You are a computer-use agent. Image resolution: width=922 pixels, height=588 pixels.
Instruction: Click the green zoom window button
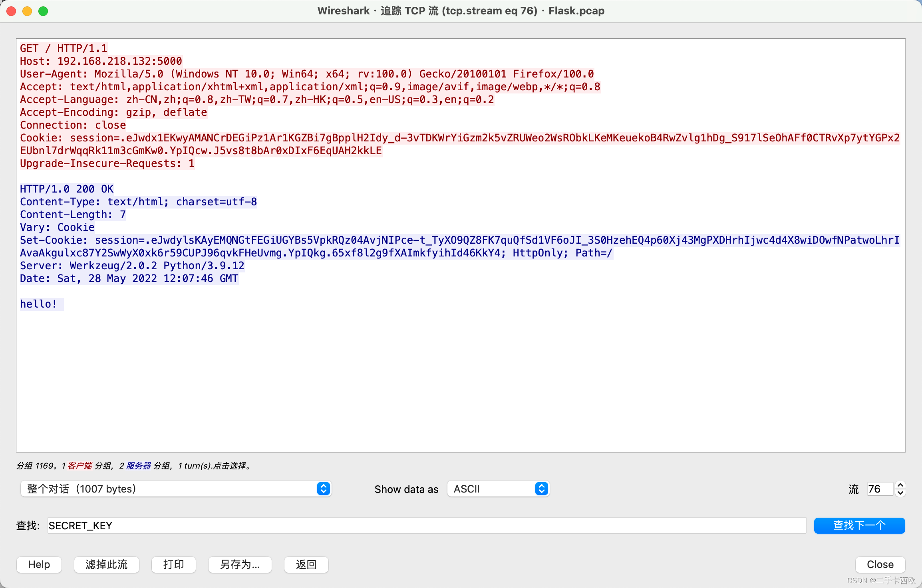coord(43,11)
